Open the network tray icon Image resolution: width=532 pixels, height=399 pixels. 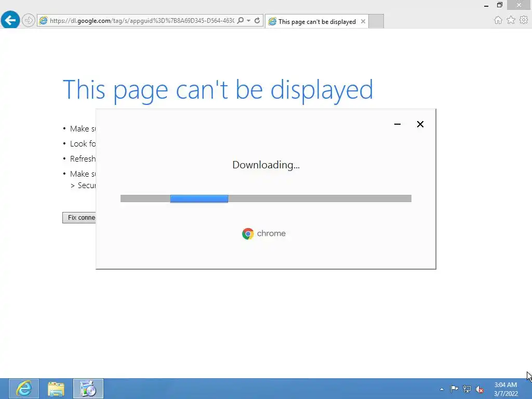tap(467, 389)
